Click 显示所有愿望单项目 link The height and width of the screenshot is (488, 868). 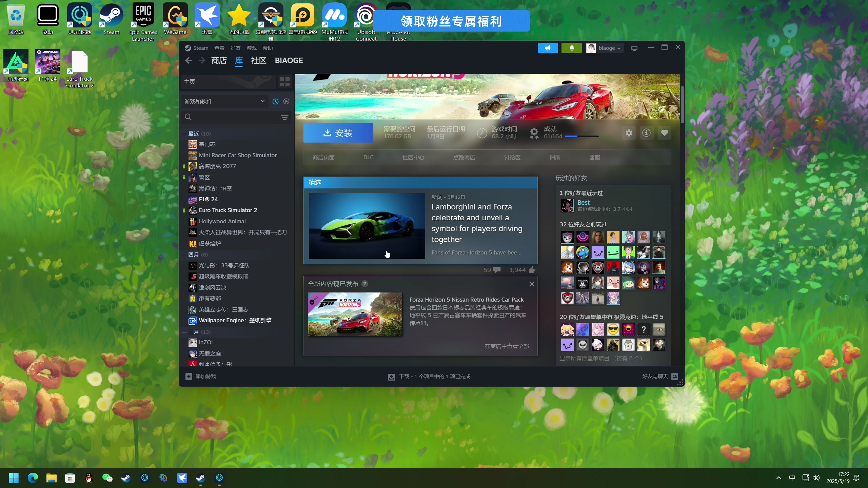584,358
